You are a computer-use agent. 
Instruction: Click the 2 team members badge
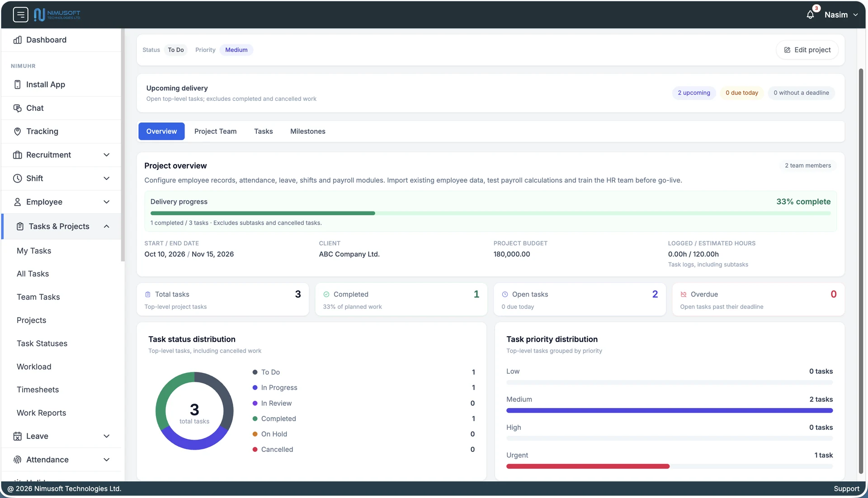808,165
